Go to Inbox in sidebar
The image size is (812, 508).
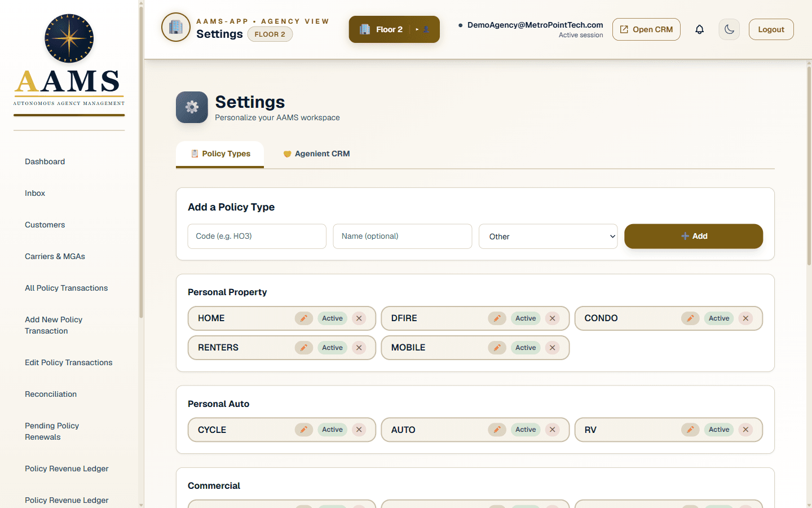pyautogui.click(x=35, y=193)
